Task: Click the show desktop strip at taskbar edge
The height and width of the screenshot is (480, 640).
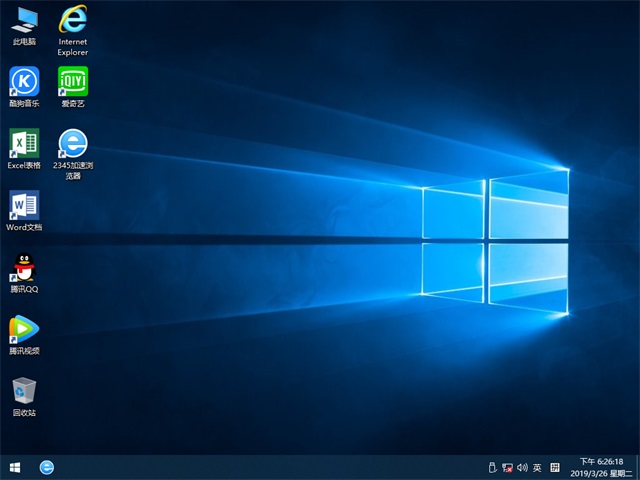Action: (637, 467)
